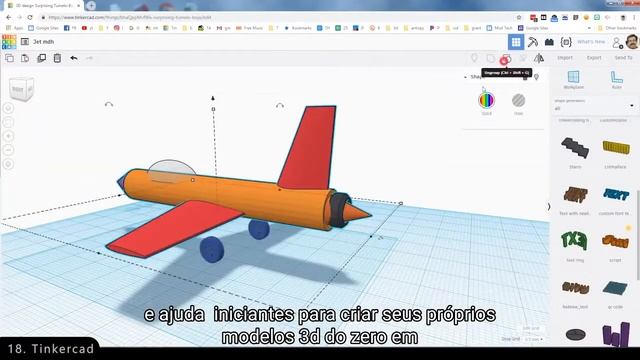
Task: Click the Export button
Action: click(594, 58)
